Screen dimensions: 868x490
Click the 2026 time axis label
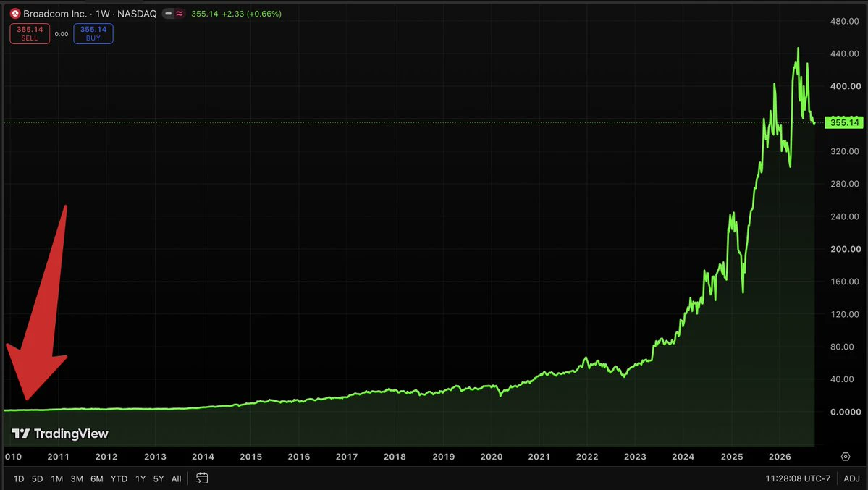[780, 457]
